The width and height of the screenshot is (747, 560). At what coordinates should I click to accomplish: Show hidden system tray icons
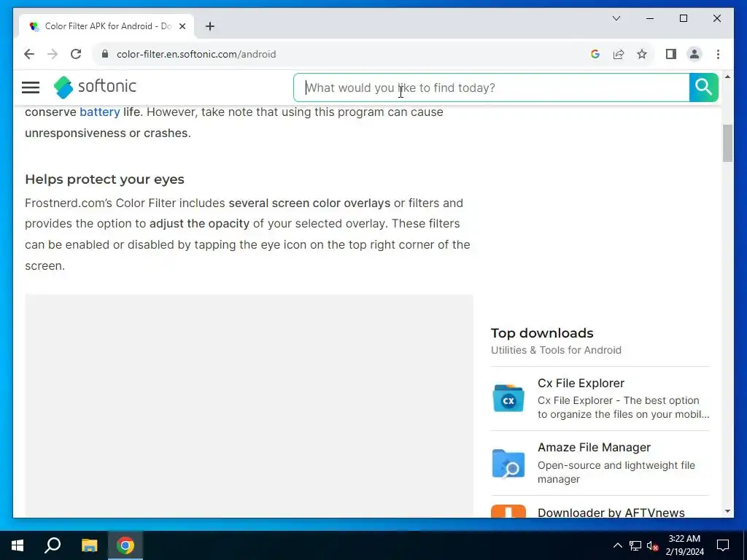pos(617,545)
